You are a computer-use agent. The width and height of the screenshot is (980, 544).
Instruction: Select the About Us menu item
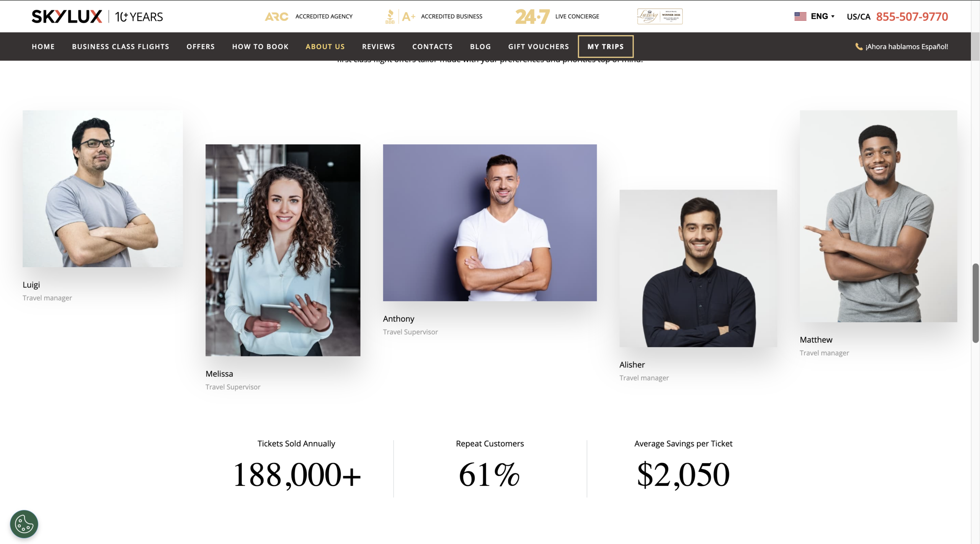tap(325, 46)
